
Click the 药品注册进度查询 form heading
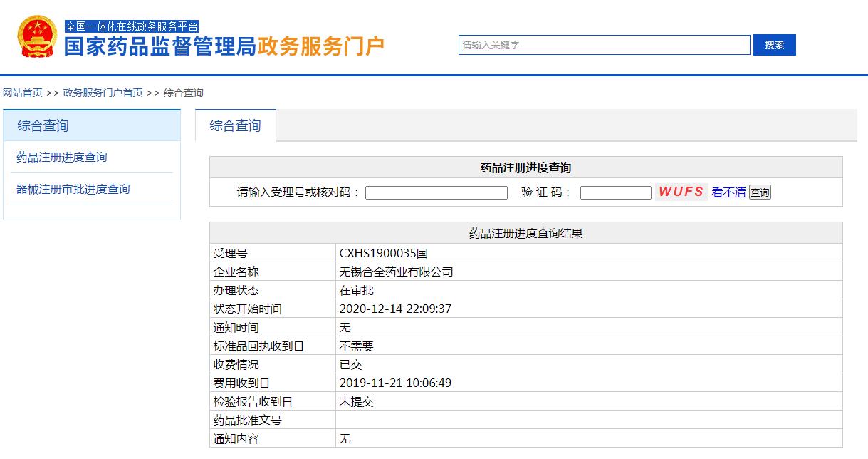(x=525, y=167)
